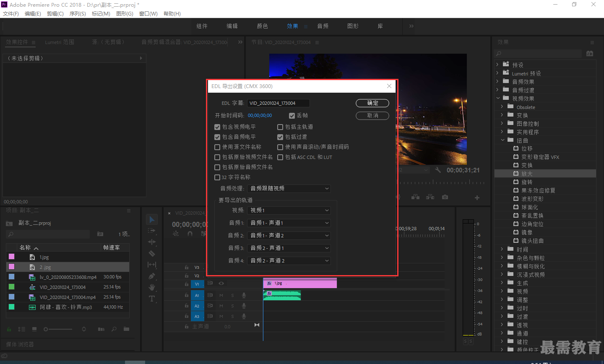Switch project panel to icon view

34,329
